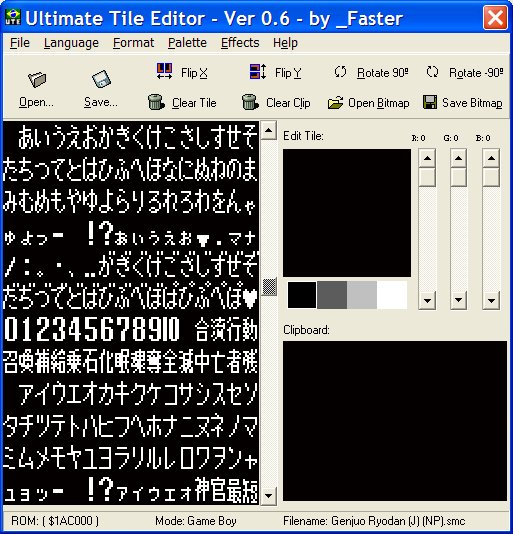Flip the tile horizontally with Flip X
Viewport: 513px width, 534px height.
[x=182, y=72]
